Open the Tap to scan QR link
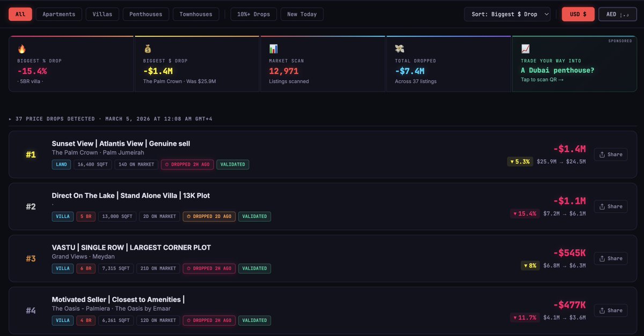The height and width of the screenshot is (336, 644). 542,80
